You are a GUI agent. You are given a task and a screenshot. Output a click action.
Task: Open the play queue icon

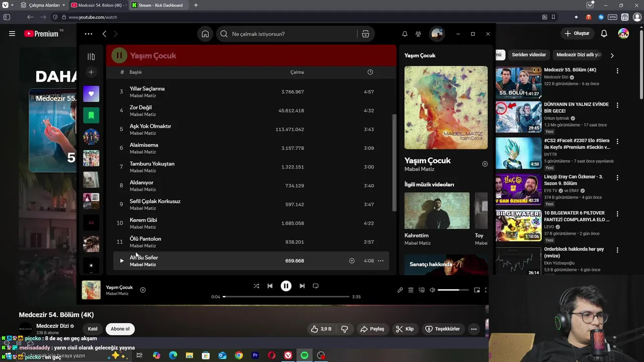coord(411,290)
